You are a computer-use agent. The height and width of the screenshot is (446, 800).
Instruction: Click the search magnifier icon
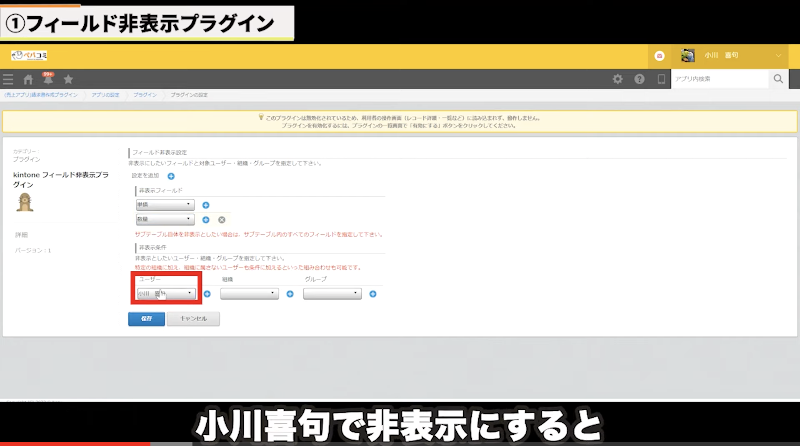tap(778, 79)
